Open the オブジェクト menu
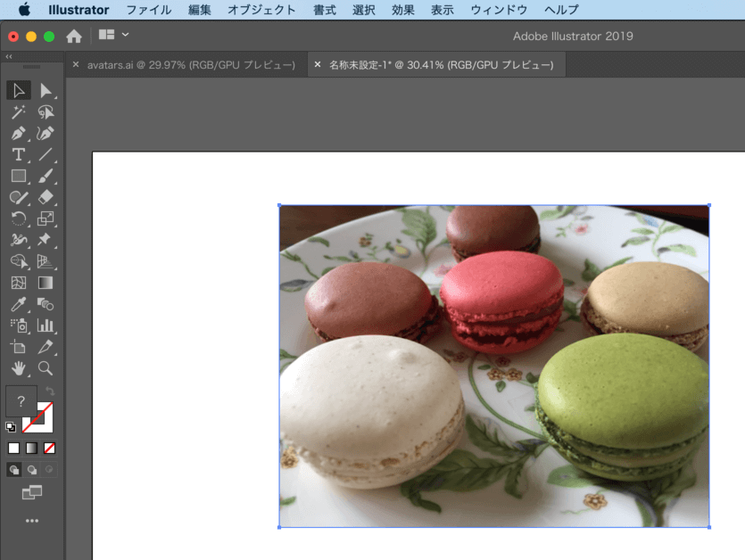The image size is (745, 560). (261, 10)
